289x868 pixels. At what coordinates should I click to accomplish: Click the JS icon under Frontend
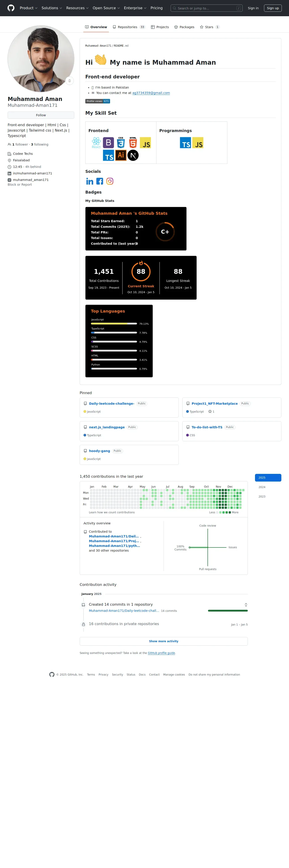(145, 143)
